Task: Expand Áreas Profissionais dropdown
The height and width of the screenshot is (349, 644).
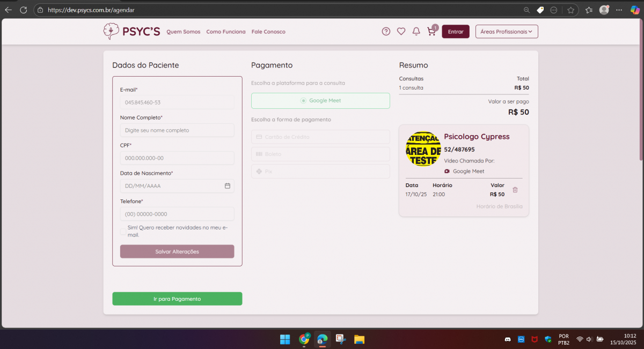Action: [506, 32]
